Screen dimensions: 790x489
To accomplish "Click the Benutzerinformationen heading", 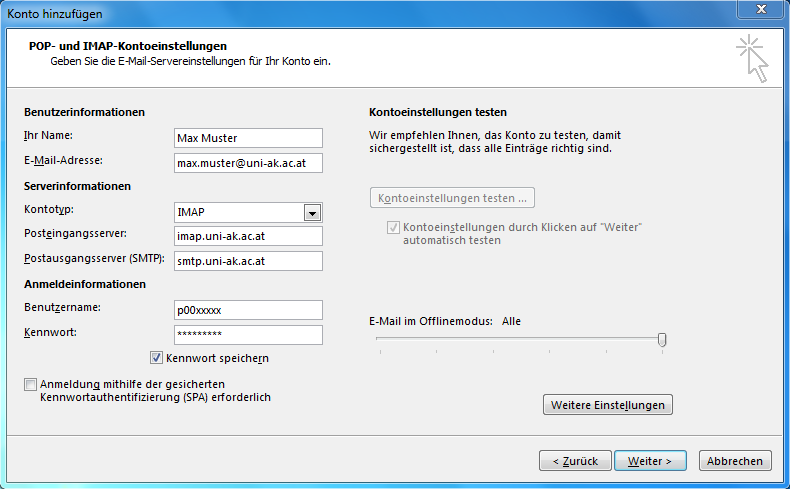I will (84, 112).
